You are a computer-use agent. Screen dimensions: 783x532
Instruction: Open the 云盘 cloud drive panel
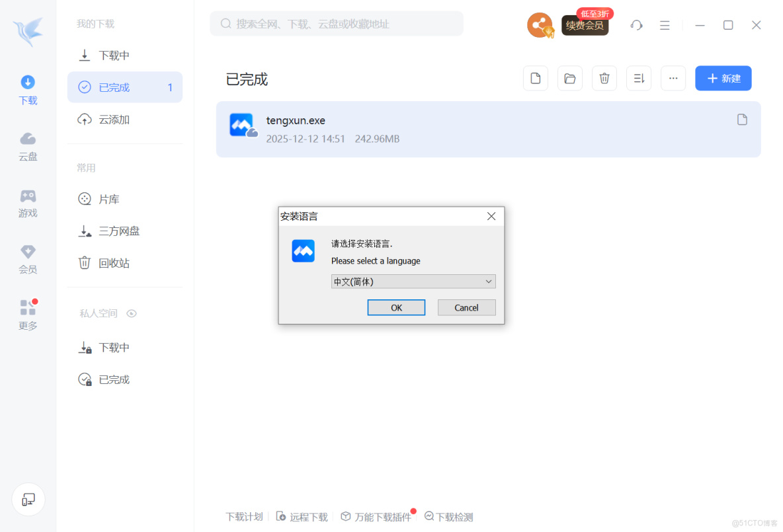click(x=28, y=147)
